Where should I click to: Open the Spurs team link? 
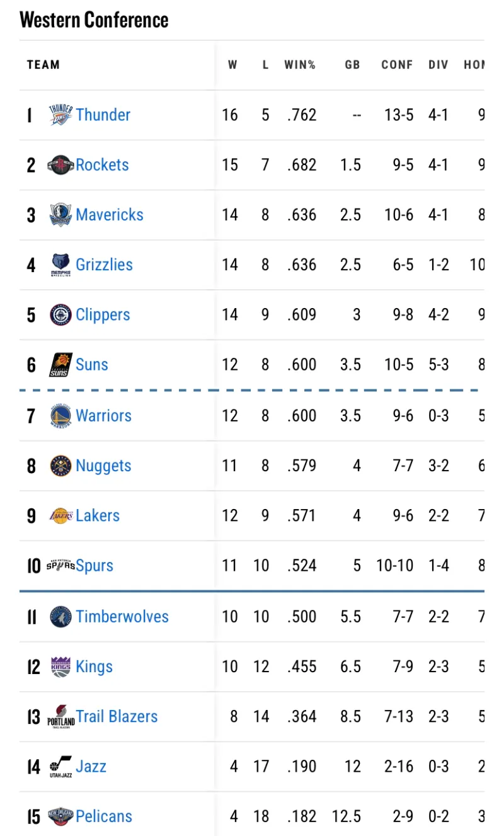[x=94, y=566]
